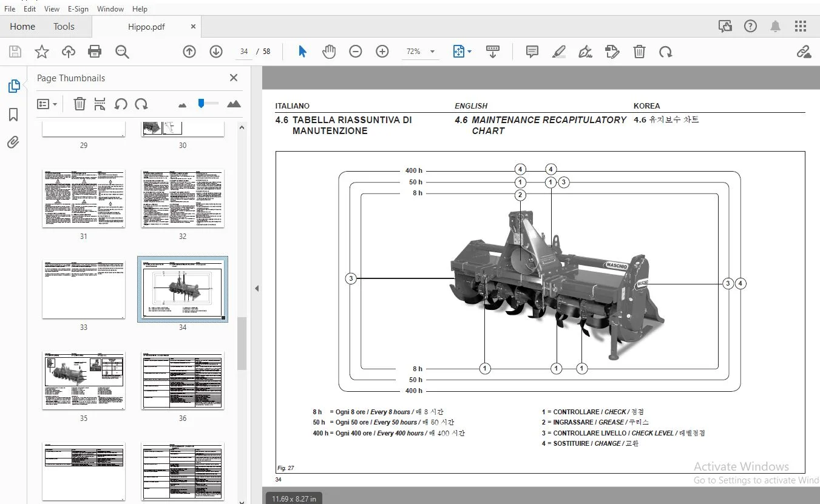Click the extract pages icon in thumbnails panel
The image size is (820, 504).
point(100,104)
